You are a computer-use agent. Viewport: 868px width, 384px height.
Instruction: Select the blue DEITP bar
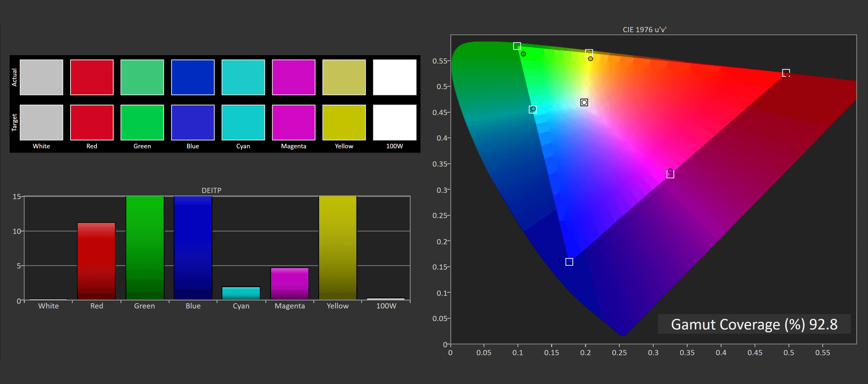click(193, 248)
